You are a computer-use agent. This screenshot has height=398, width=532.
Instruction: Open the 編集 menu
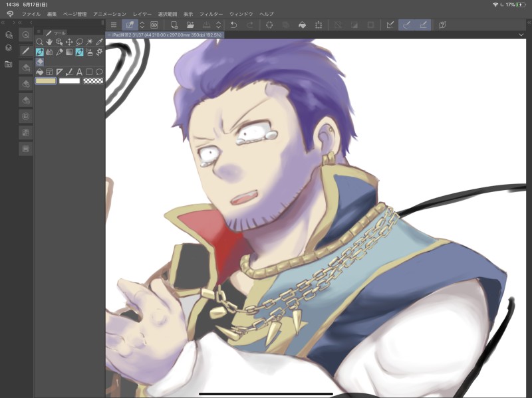click(x=52, y=14)
